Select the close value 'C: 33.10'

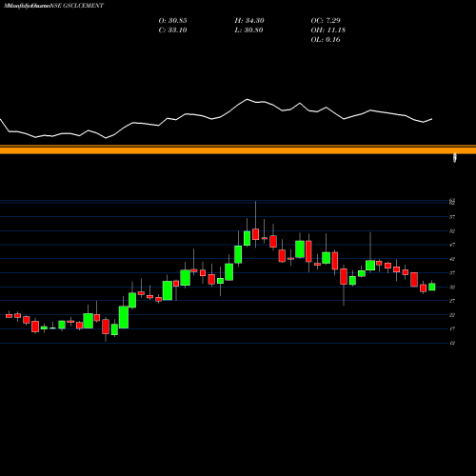tap(172, 30)
